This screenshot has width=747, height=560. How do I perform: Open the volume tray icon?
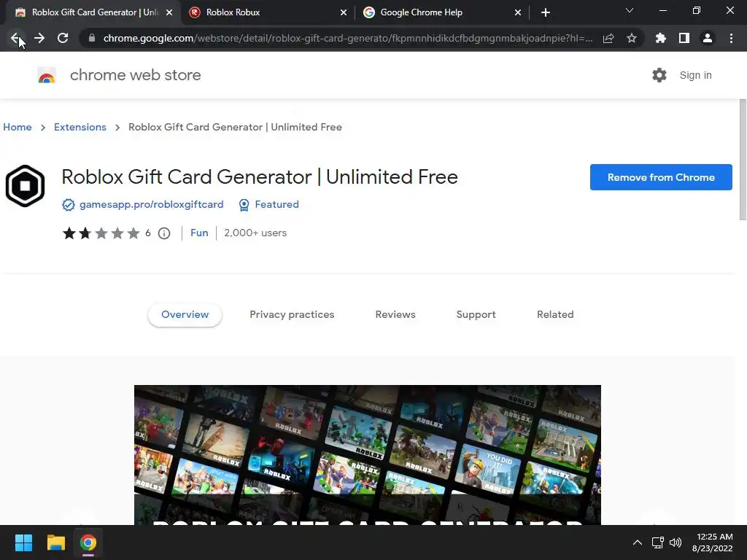(676, 542)
